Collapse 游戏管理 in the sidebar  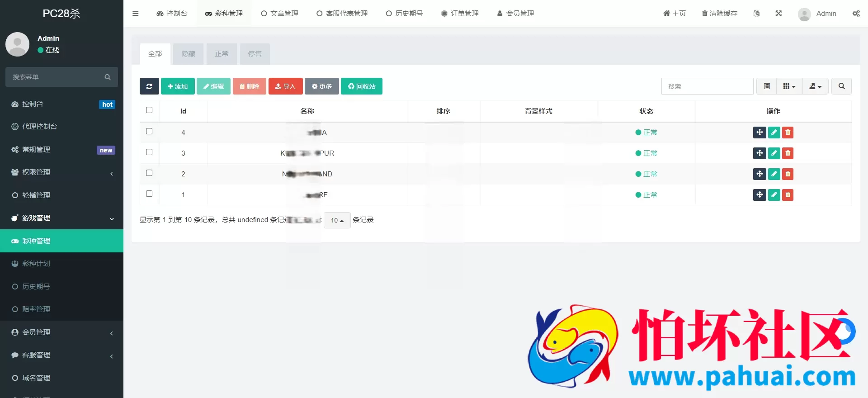[61, 218]
